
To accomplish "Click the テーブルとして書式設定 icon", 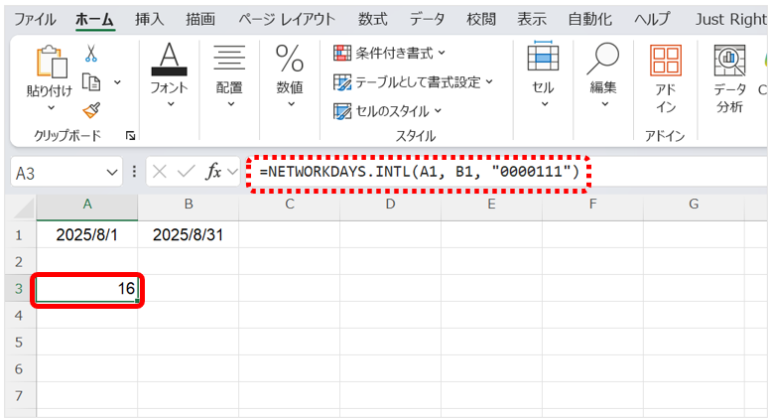I will 342,82.
